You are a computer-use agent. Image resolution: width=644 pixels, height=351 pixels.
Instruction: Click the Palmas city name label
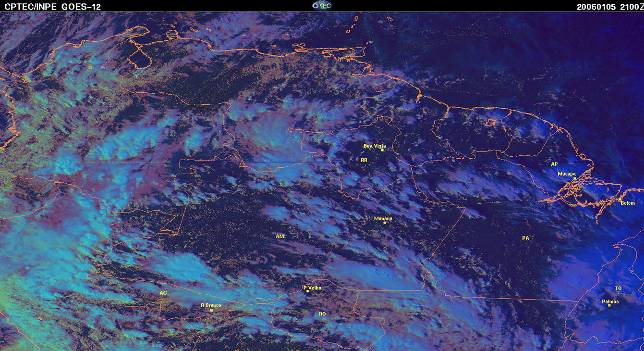click(610, 301)
